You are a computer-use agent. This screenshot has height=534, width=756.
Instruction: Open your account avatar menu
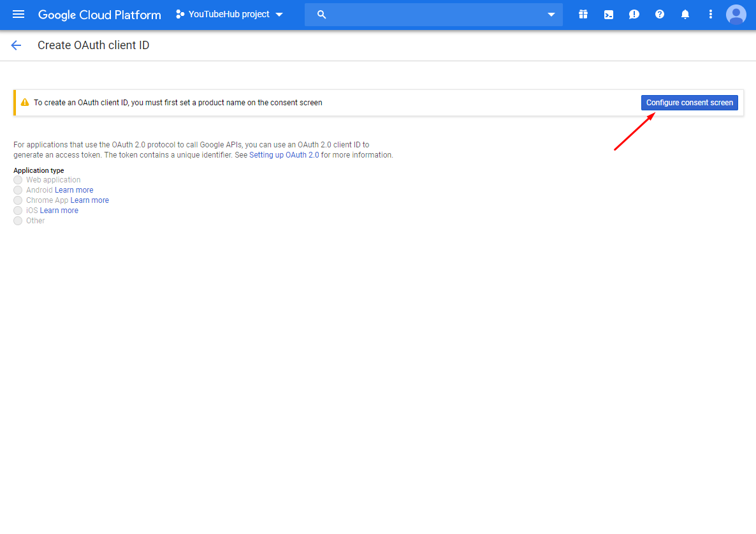pos(736,14)
